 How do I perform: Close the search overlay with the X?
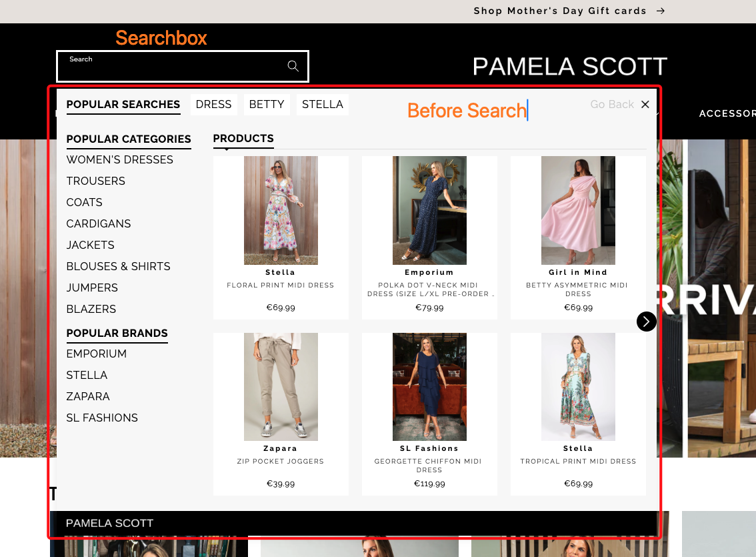(x=645, y=104)
